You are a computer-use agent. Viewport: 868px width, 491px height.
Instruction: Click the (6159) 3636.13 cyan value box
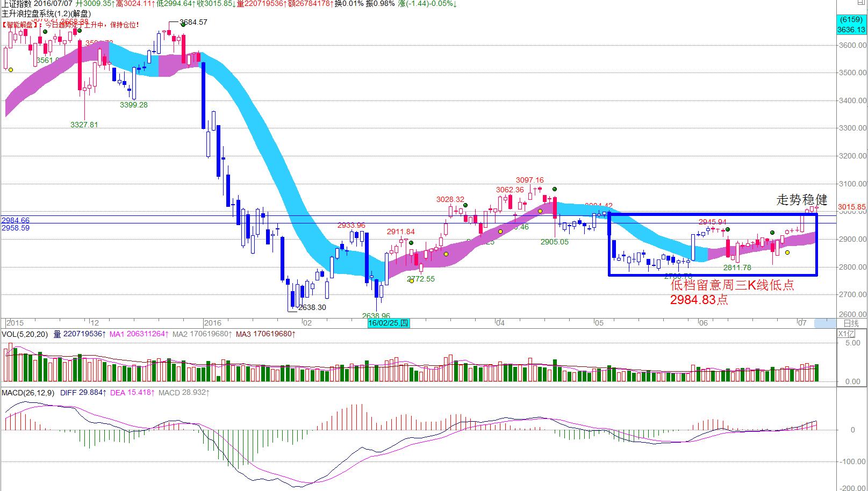point(851,25)
